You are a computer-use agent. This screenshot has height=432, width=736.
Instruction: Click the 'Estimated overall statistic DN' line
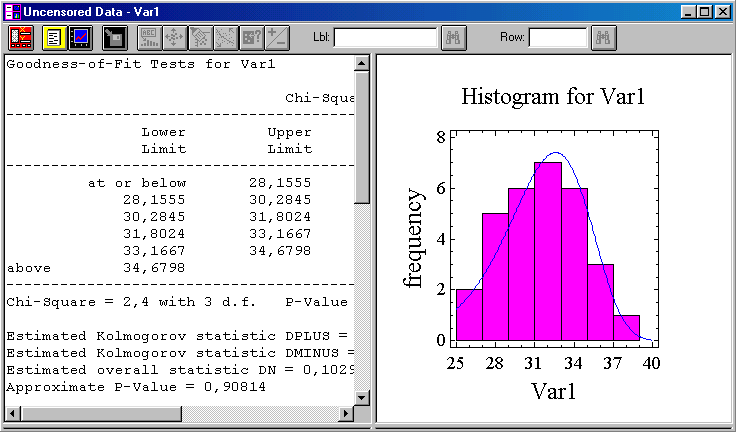click(x=180, y=370)
